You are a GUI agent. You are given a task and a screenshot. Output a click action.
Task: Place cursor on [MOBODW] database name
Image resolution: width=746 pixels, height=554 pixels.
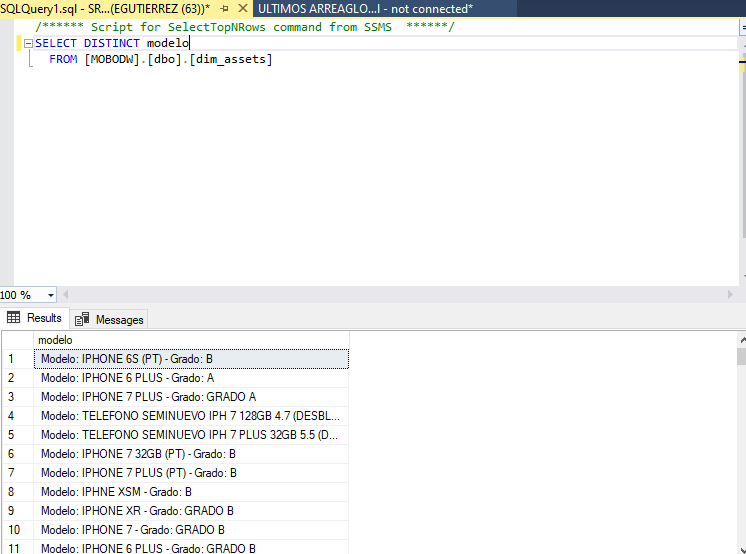tap(112, 59)
